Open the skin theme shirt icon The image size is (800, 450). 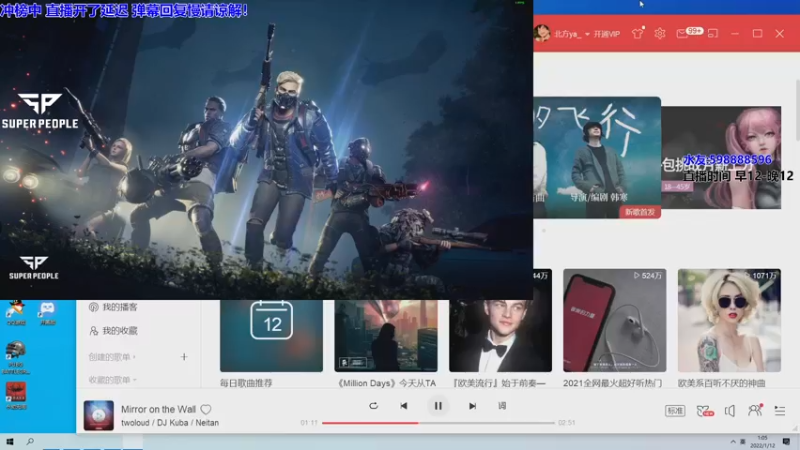(637, 34)
